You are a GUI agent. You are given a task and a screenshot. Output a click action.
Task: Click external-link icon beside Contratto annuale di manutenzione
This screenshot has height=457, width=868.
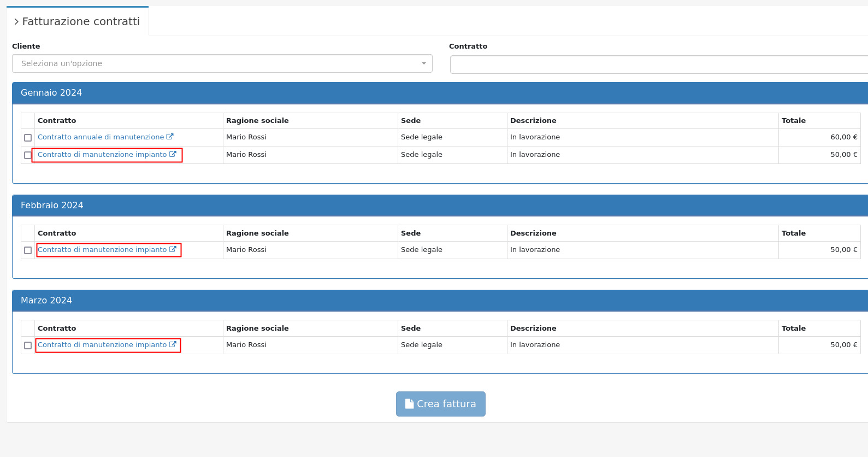(170, 137)
